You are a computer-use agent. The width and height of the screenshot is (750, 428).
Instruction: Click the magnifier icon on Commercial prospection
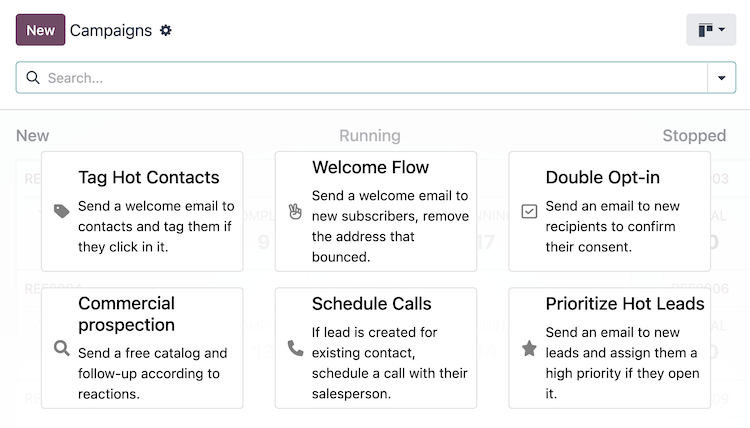62,348
